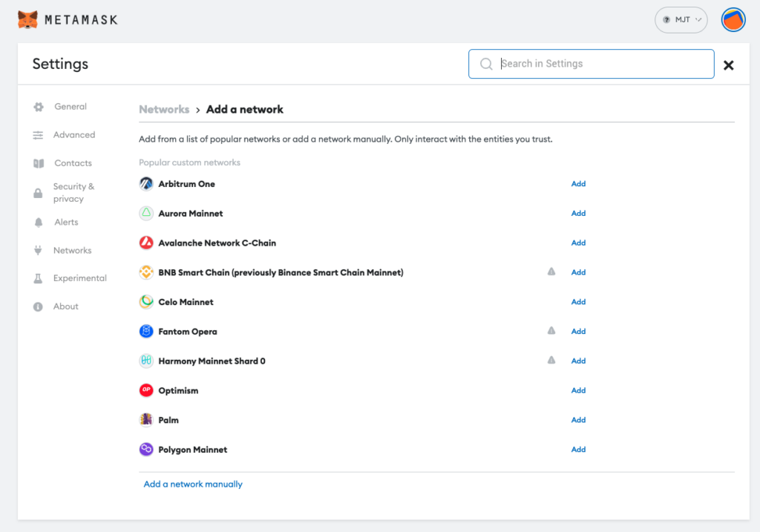760x532 pixels.
Task: Click the Settings page heading
Action: (x=61, y=64)
